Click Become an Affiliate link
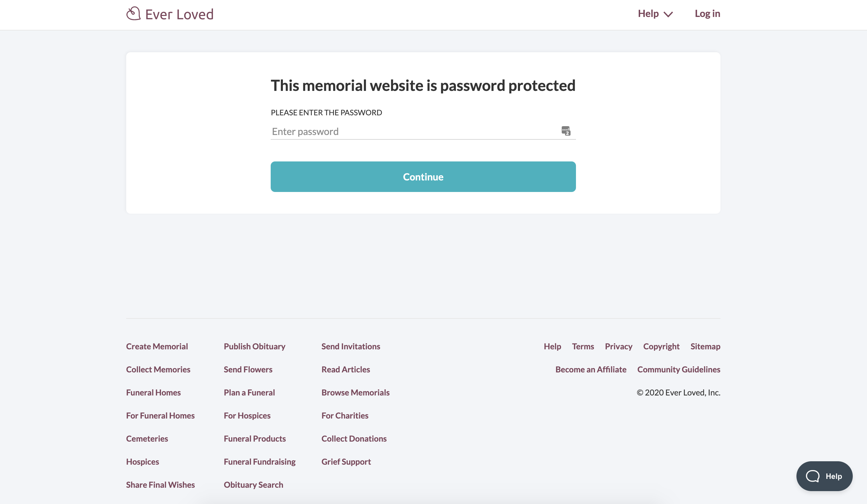The height and width of the screenshot is (504, 867). pyautogui.click(x=591, y=369)
